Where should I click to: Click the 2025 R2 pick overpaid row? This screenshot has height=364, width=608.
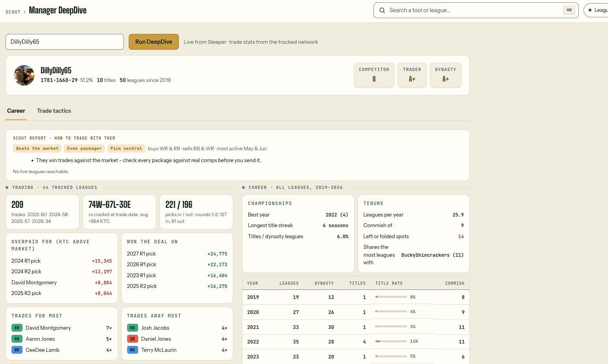click(x=62, y=293)
